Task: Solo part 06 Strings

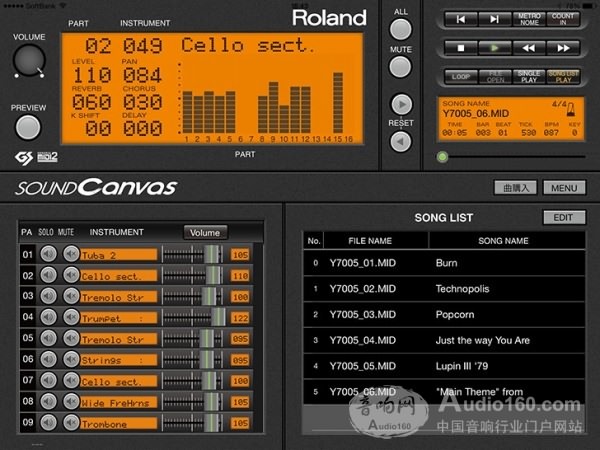Action: coord(49,359)
